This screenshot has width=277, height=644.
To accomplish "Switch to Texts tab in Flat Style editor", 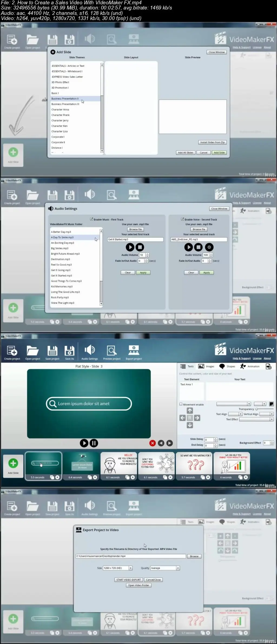I will click(187, 366).
